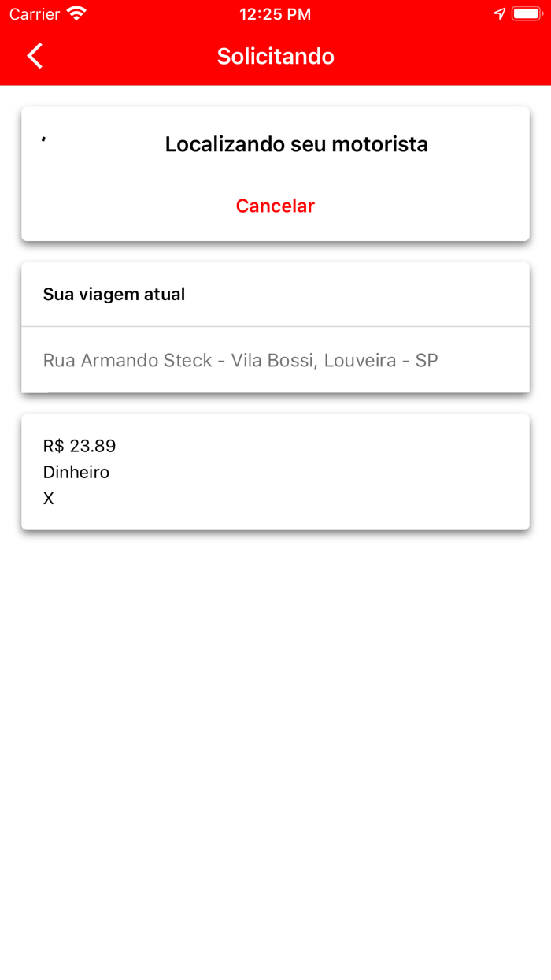This screenshot has width=551, height=980.
Task: Tap the 12:25 PM clock in the status bar
Action: pos(275,13)
